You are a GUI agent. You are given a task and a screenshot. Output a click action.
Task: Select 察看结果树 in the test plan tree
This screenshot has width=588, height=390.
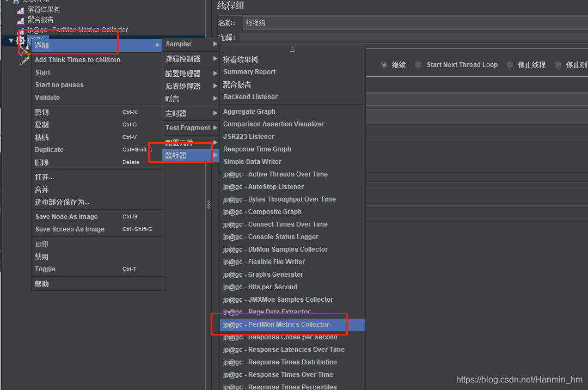[x=44, y=10]
